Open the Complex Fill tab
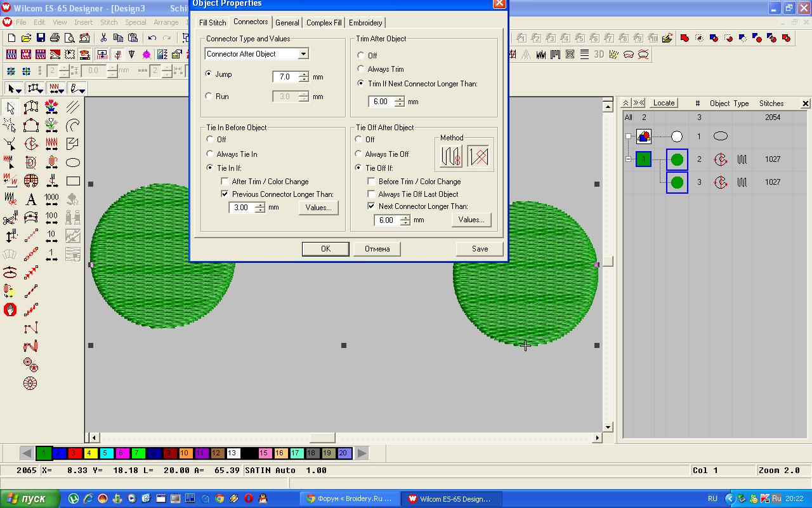The image size is (812, 508). (x=324, y=23)
